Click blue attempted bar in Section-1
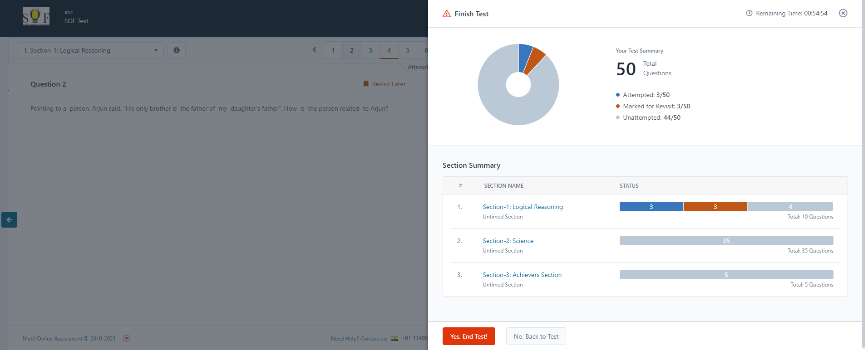Screen dimensions: 868x350 pyautogui.click(x=651, y=207)
